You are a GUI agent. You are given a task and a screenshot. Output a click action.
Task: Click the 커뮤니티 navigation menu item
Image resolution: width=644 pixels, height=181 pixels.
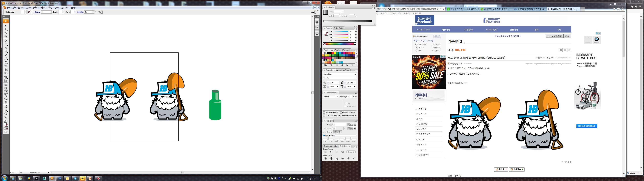tap(446, 30)
